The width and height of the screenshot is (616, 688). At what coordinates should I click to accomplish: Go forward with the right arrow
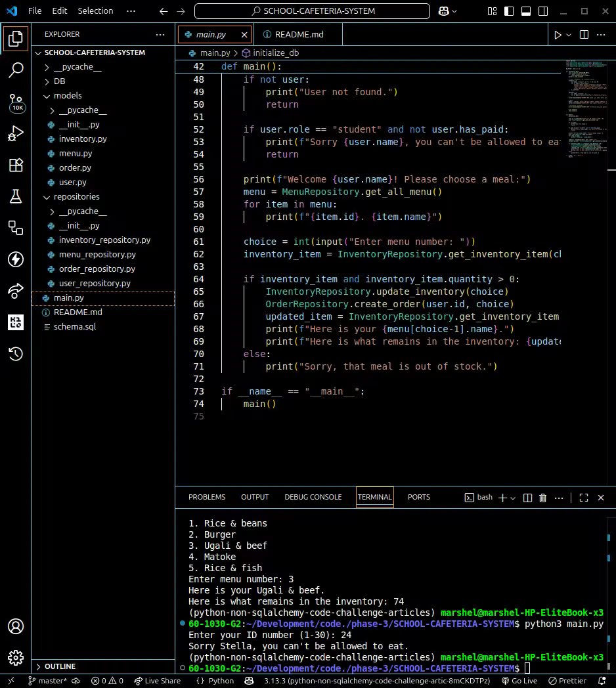181,11
